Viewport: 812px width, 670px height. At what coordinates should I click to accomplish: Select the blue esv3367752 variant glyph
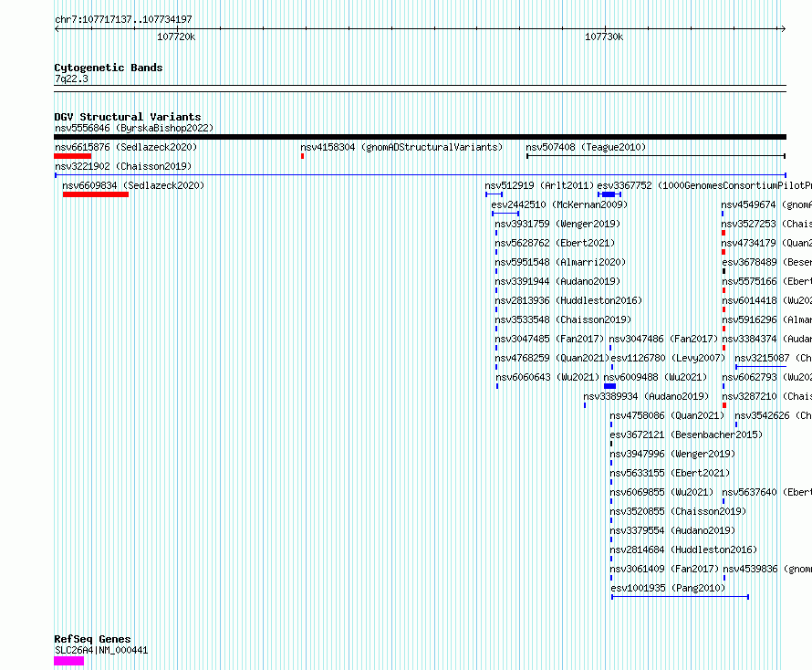coord(609,194)
